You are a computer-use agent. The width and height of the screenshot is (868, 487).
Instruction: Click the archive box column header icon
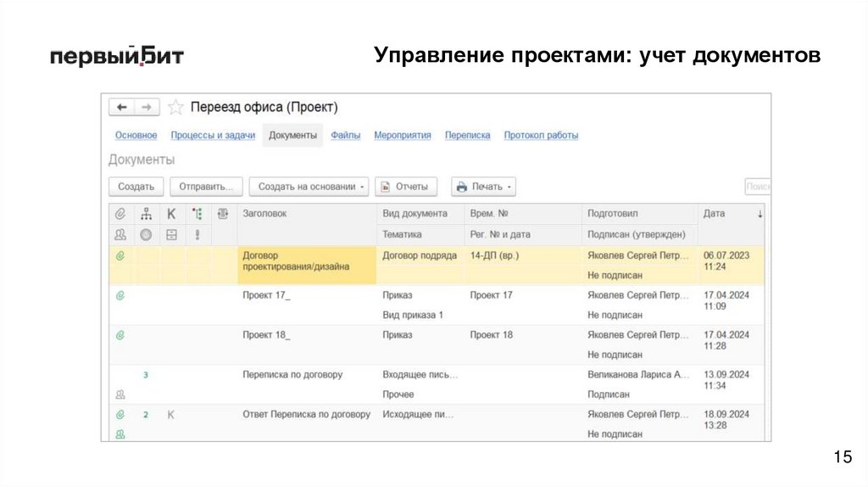coord(171,235)
